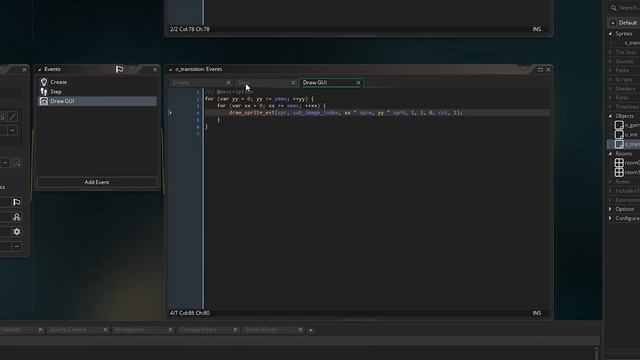The image size is (640, 360).
Task: Collapse the o_transition: Events window header triangle
Action: [x=171, y=70]
